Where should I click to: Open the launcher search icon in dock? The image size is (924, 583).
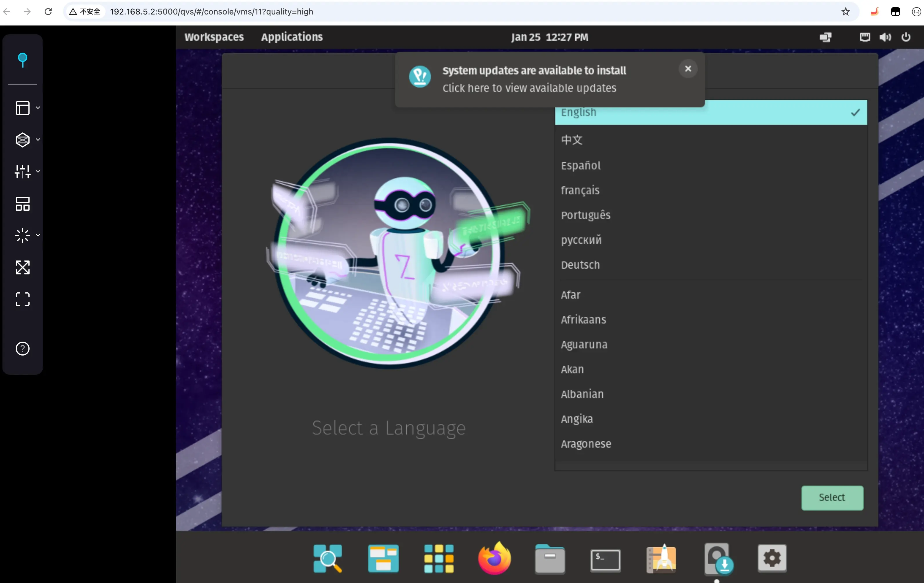[x=328, y=558]
